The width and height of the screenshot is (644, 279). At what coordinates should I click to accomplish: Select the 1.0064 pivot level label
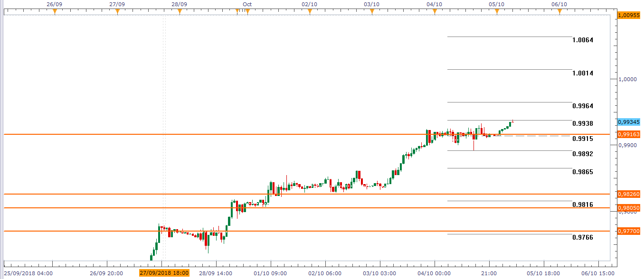pos(582,40)
